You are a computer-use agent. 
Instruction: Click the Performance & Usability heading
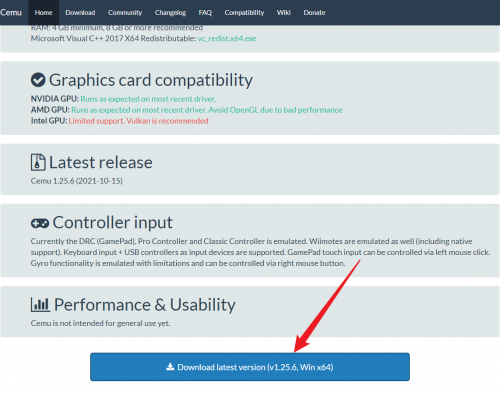click(145, 305)
